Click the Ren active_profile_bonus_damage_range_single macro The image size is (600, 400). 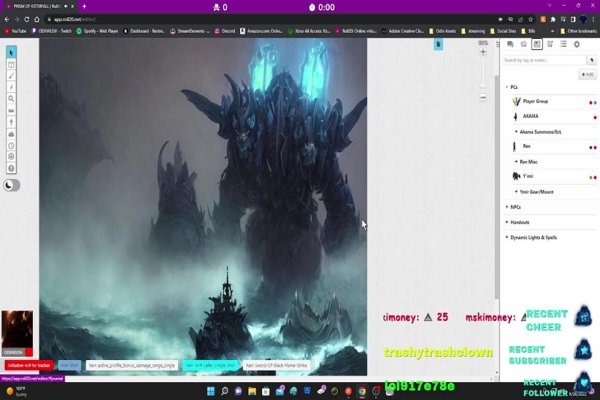[x=132, y=365]
